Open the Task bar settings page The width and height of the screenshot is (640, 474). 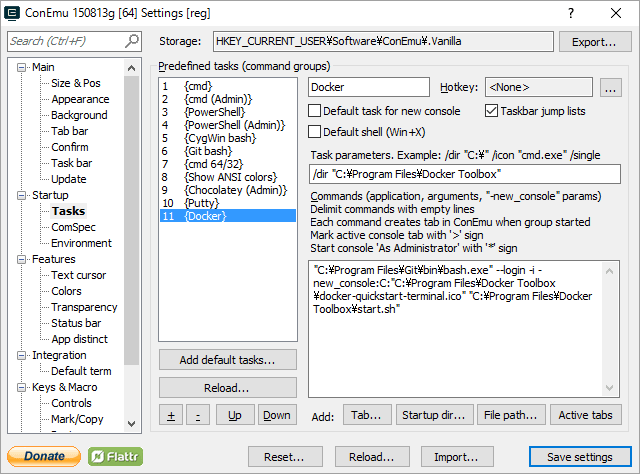[x=71, y=163]
